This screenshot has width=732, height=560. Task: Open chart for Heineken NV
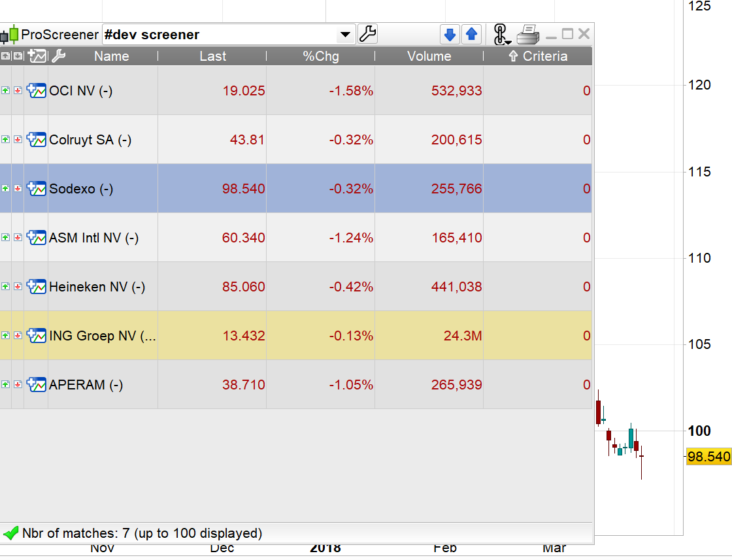37,287
